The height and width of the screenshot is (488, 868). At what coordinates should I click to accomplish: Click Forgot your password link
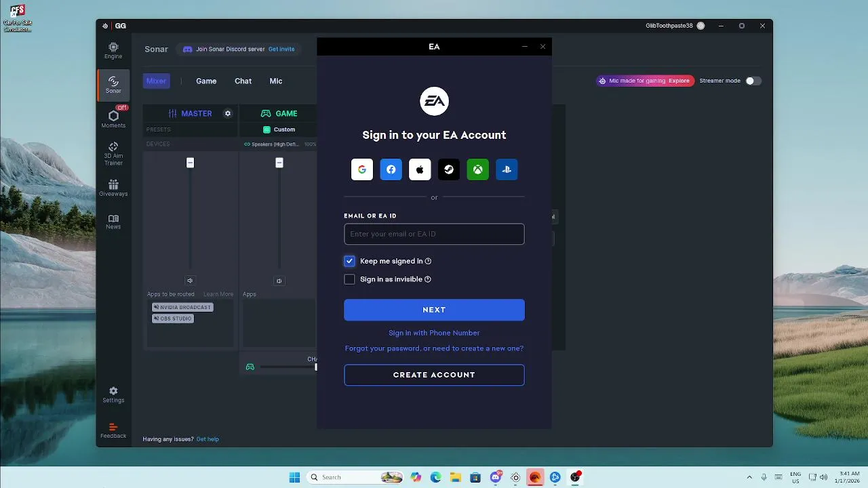(x=434, y=348)
